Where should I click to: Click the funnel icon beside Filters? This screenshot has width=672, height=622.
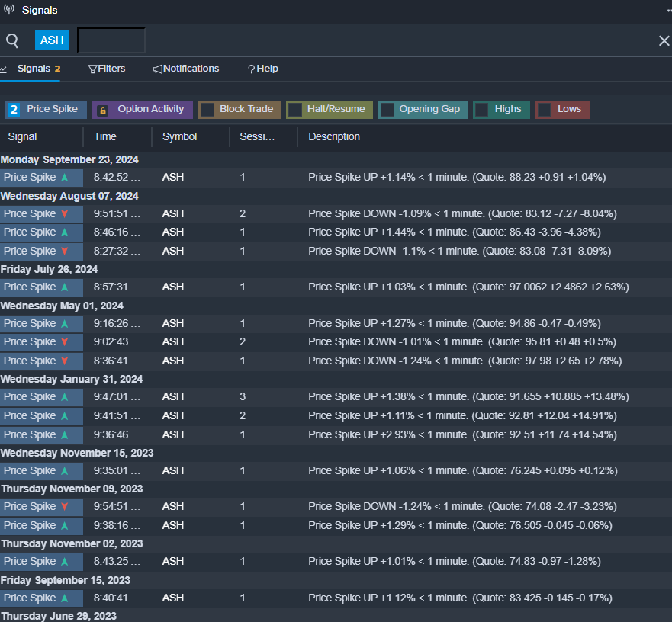[x=92, y=69]
